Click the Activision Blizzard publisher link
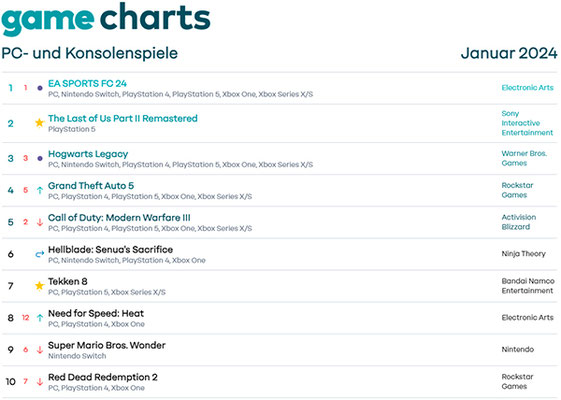The width and height of the screenshot is (561, 400). click(518, 222)
